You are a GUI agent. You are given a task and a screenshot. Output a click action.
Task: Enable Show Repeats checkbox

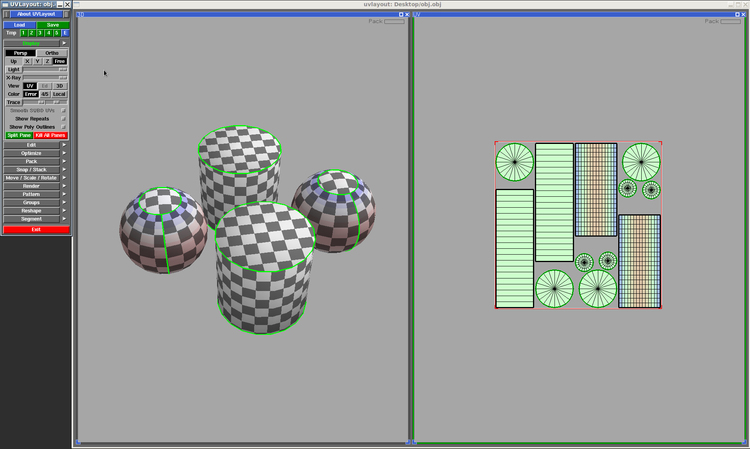coord(63,119)
